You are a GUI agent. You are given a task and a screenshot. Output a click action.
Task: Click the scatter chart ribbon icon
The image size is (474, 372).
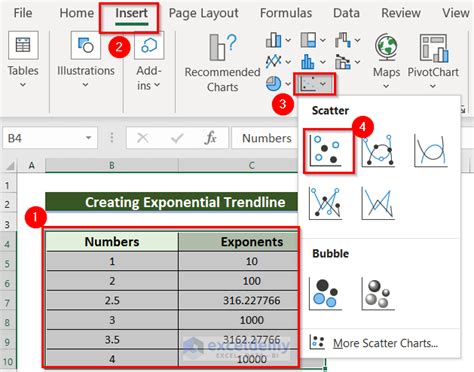coord(308,84)
